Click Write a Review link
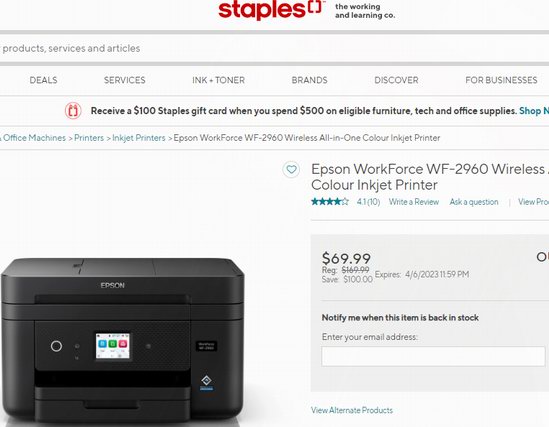 (414, 202)
